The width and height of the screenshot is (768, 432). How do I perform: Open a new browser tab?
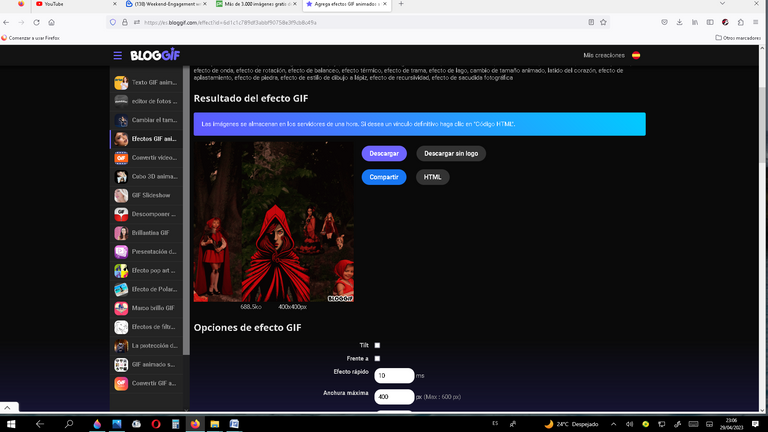[x=401, y=4]
